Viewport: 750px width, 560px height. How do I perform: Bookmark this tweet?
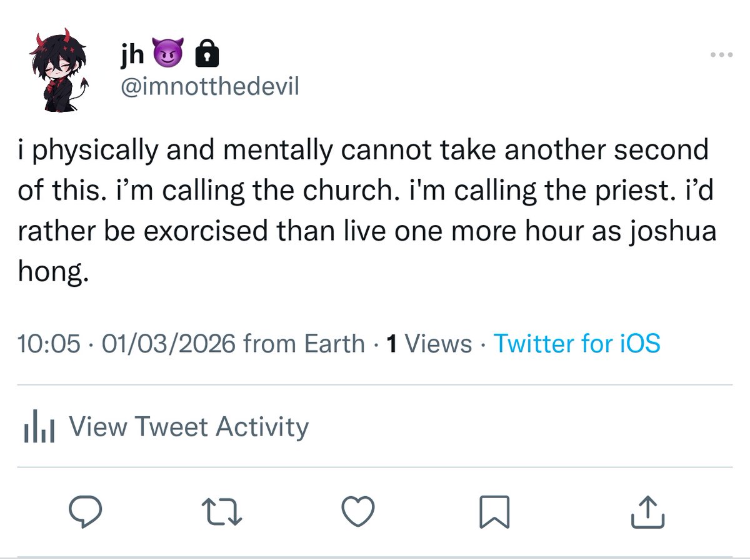coord(495,511)
